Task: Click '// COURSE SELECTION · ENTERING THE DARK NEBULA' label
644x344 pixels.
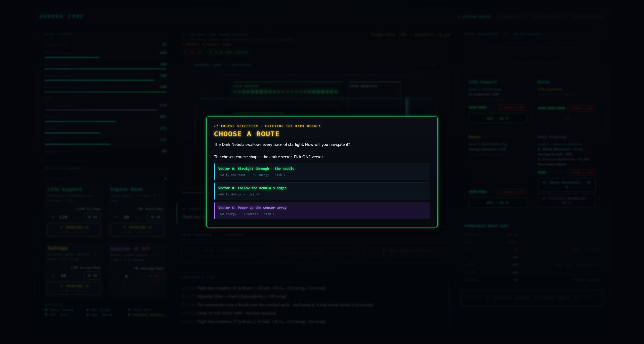Action: click(x=267, y=126)
